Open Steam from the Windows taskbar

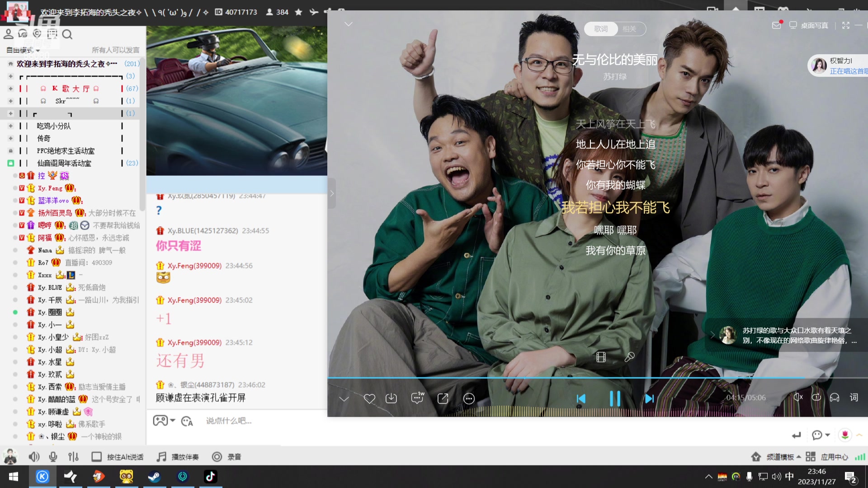pyautogui.click(x=154, y=477)
